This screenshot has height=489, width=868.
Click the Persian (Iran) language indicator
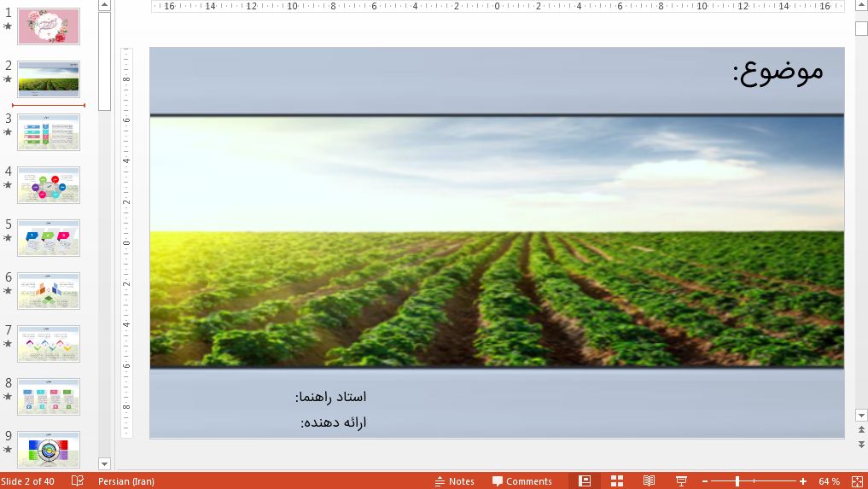coord(126,481)
